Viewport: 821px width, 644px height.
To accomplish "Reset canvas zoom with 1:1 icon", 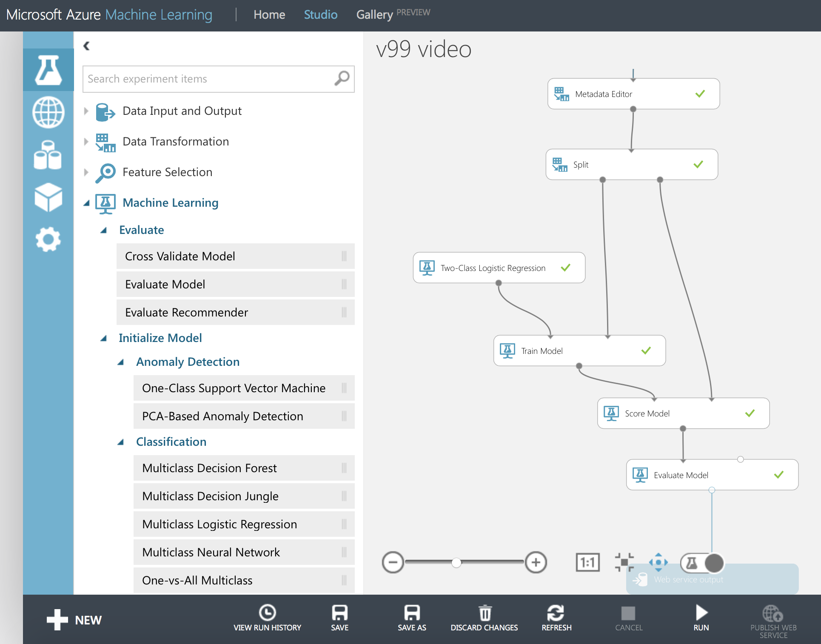I will pyautogui.click(x=587, y=562).
